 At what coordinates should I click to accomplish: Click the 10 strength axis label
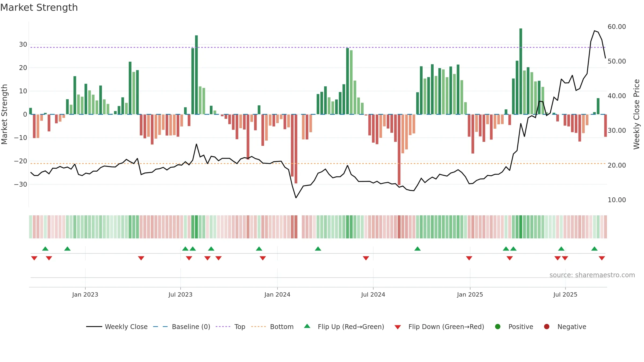click(x=23, y=91)
